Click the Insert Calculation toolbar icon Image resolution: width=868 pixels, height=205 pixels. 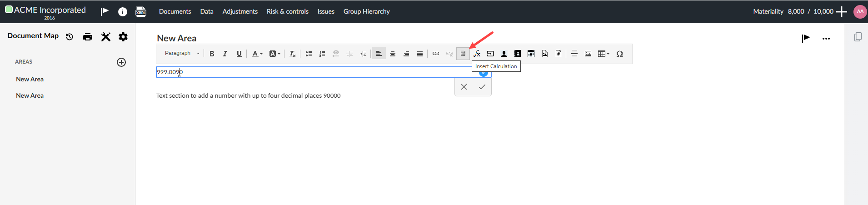click(463, 54)
